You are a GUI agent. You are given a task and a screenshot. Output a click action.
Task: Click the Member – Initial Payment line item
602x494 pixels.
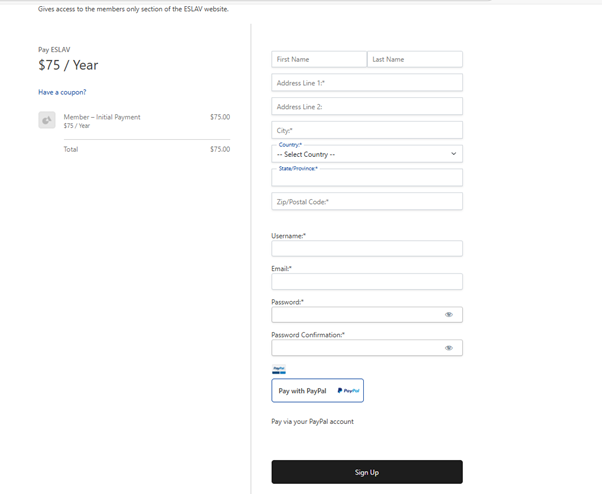(x=102, y=117)
